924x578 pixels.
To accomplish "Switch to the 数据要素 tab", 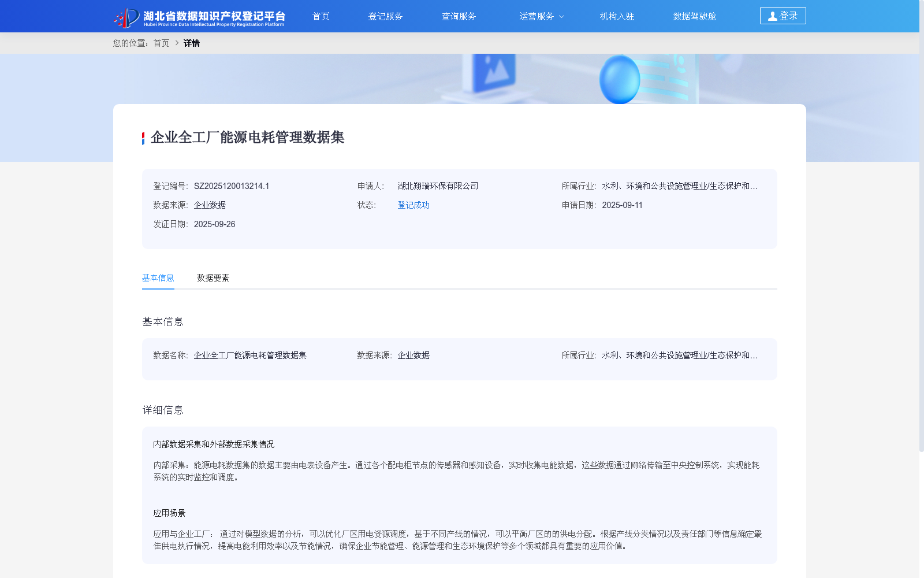I will click(x=213, y=278).
